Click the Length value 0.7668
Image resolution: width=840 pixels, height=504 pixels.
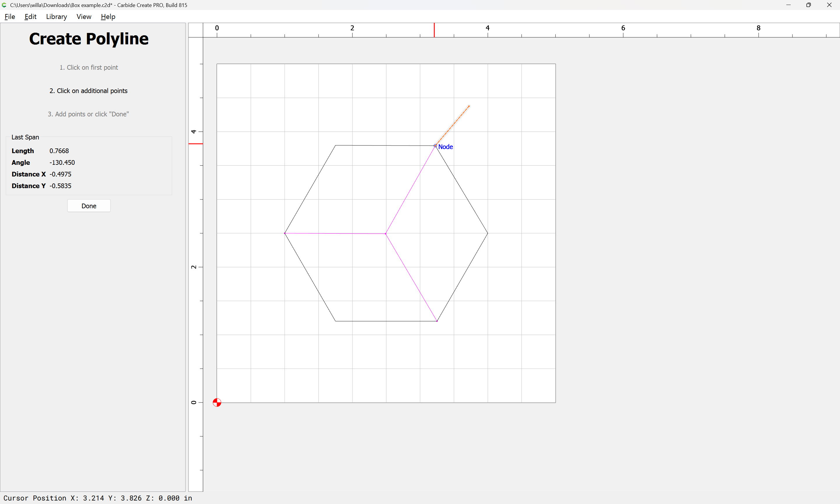(59, 151)
